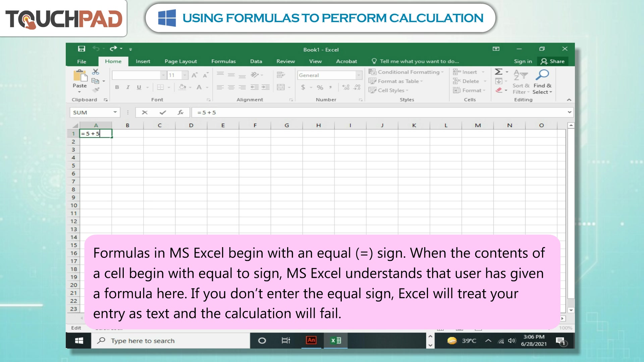The width and height of the screenshot is (644, 362).
Task: Toggle Middle Align
Action: click(x=231, y=75)
